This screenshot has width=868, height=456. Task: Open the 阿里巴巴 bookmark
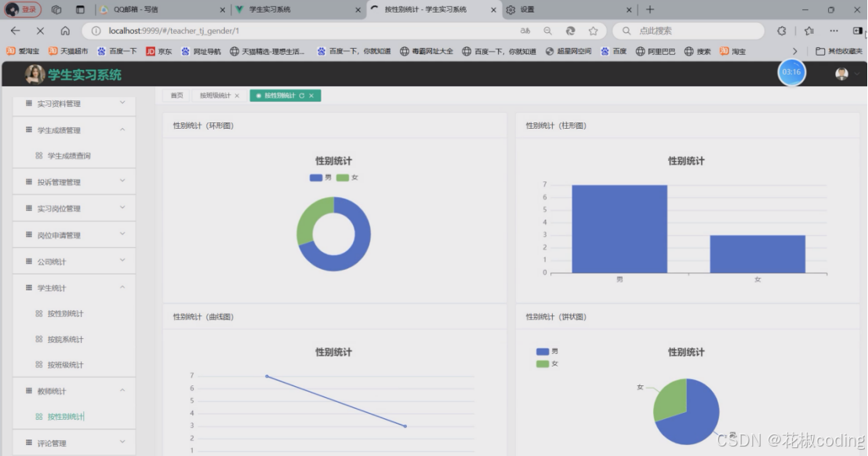(x=656, y=51)
